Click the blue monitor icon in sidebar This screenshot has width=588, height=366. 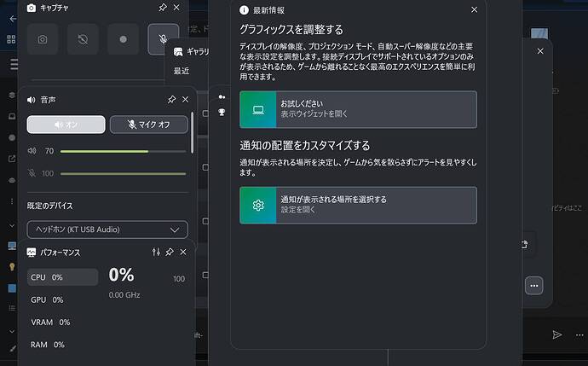click(x=12, y=246)
